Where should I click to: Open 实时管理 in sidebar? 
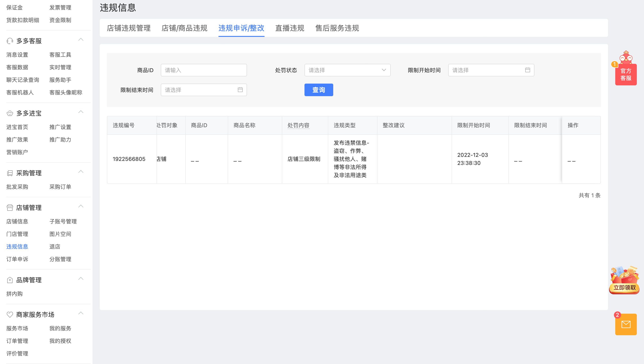point(60,67)
